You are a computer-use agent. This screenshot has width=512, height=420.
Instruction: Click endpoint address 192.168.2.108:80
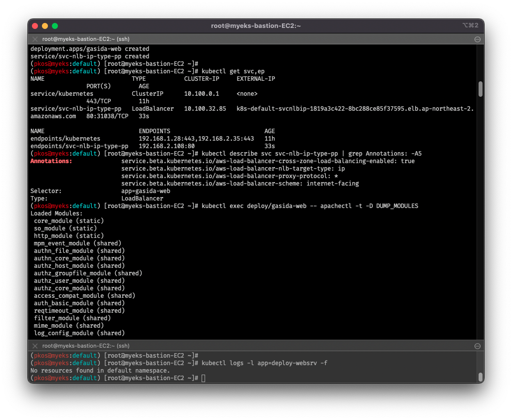coord(167,146)
